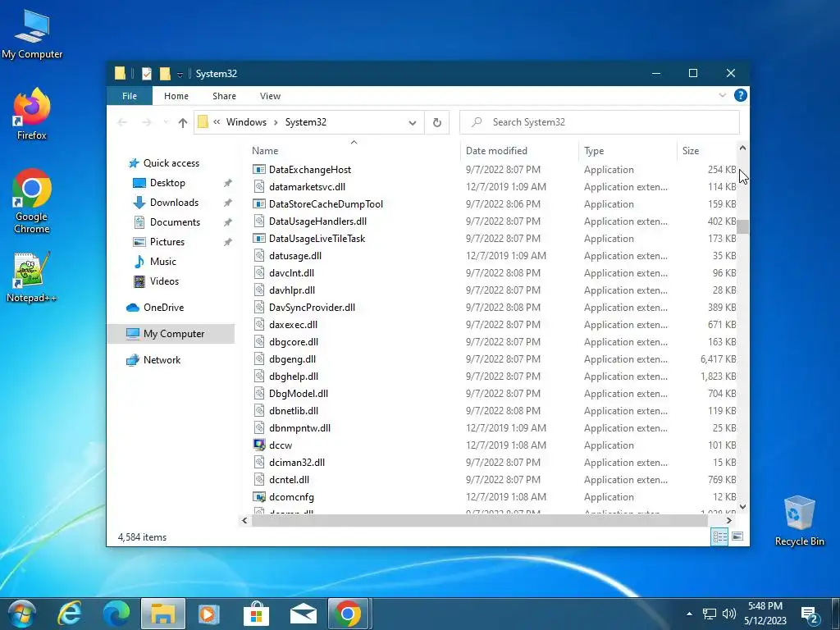
Task: Open the Recycle Bin
Action: pos(799,521)
